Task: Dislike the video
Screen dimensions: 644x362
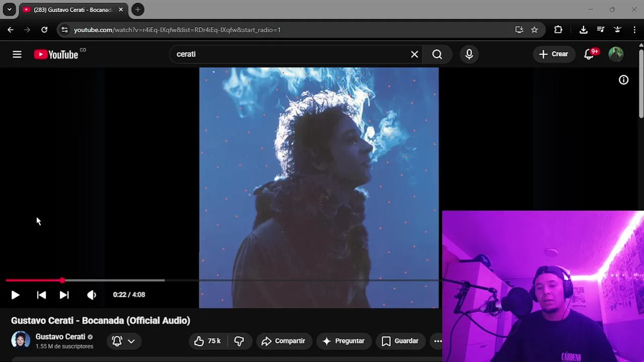Action: [239, 341]
